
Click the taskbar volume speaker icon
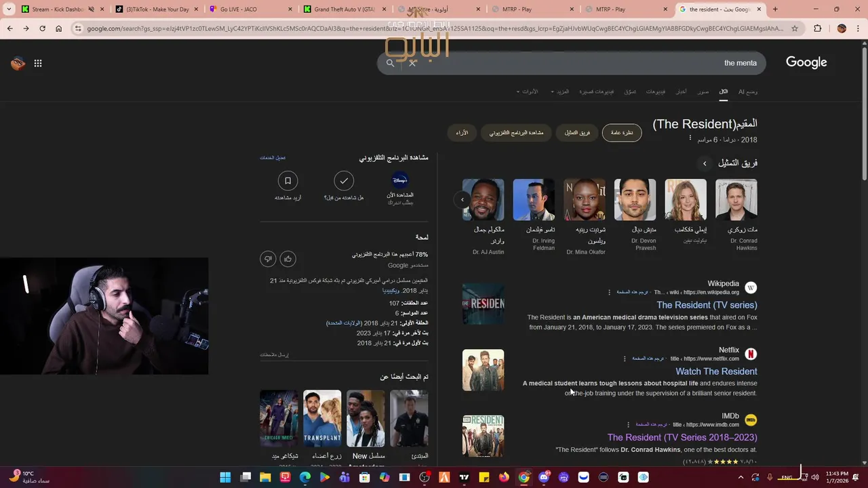(x=814, y=477)
